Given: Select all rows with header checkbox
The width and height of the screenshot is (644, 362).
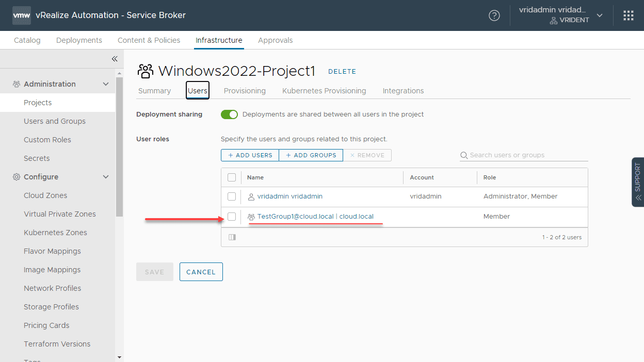Looking at the screenshot, I should coord(232,177).
